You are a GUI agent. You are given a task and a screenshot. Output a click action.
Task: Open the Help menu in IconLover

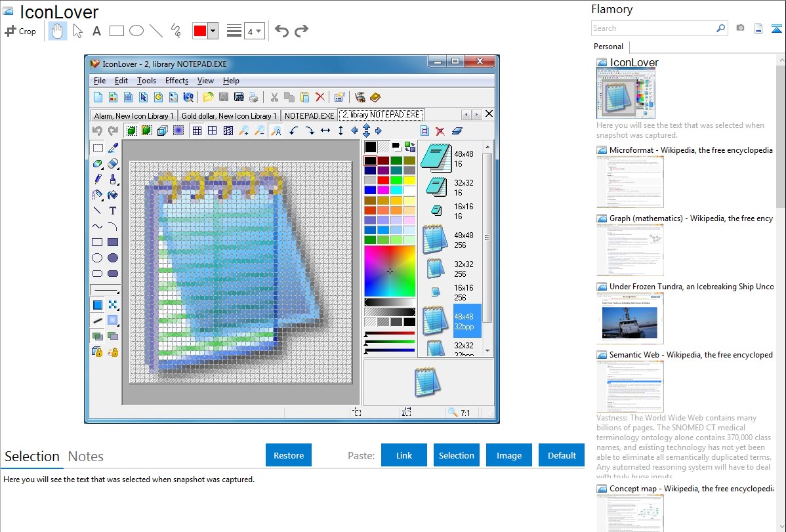pos(231,81)
